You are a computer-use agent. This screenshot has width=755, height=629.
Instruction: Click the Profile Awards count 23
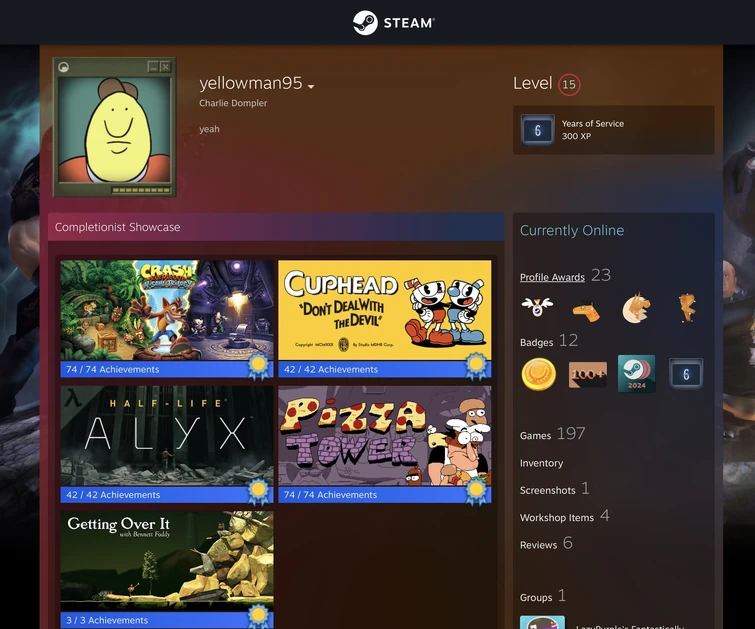tap(601, 275)
